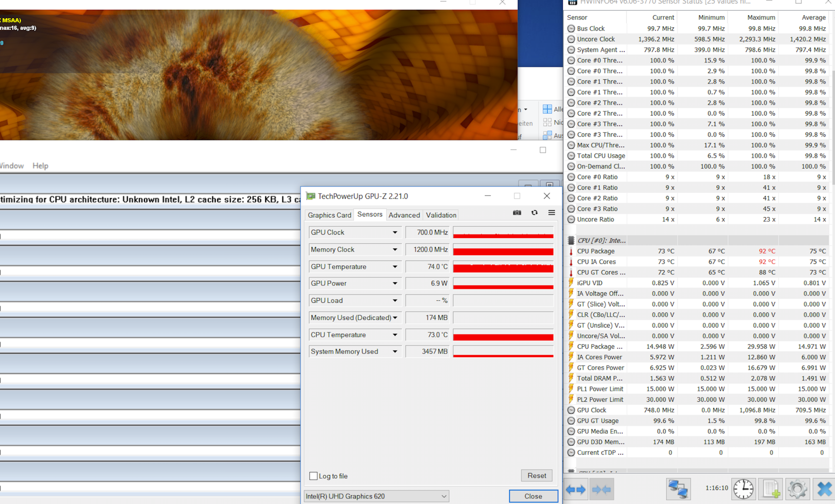
Task: Click the Maximum column header in HWiNFO
Action: point(752,17)
